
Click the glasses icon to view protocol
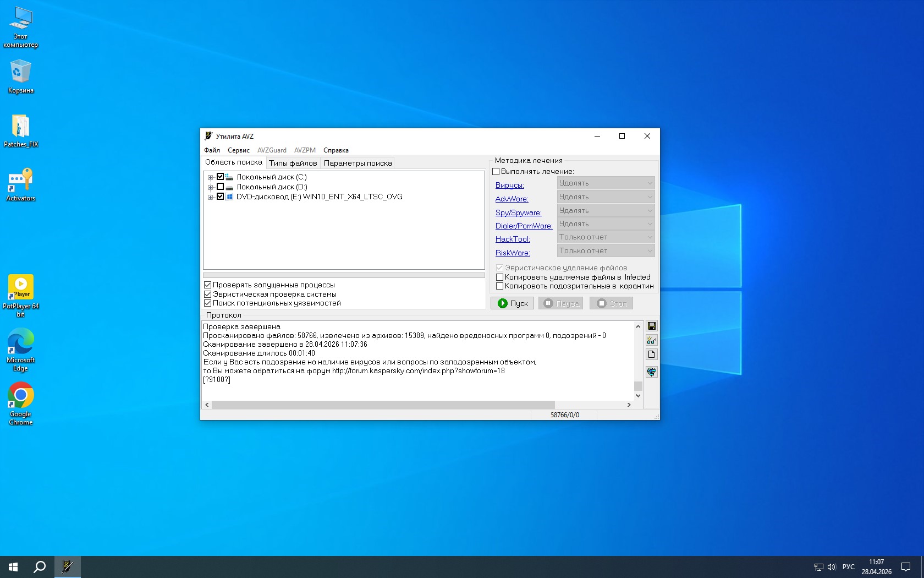coord(651,341)
